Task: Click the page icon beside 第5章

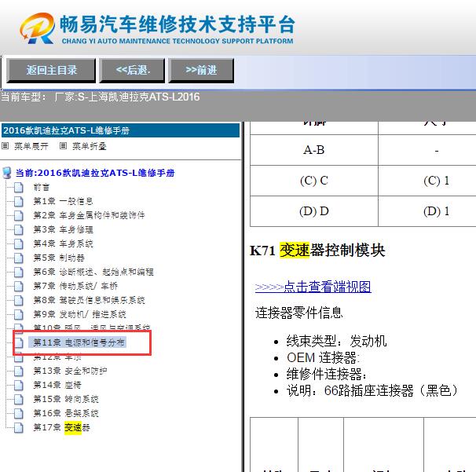Action: pyautogui.click(x=19, y=258)
